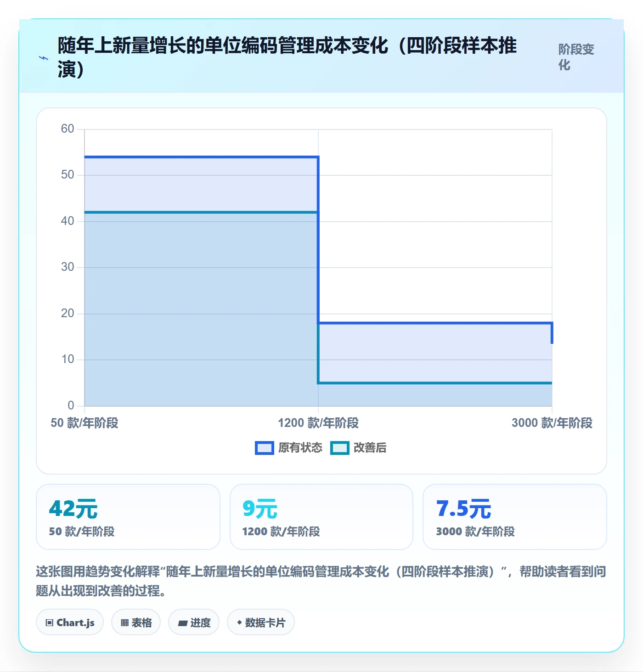Open the 9元 data card
This screenshot has width=643, height=672.
pyautogui.click(x=321, y=517)
